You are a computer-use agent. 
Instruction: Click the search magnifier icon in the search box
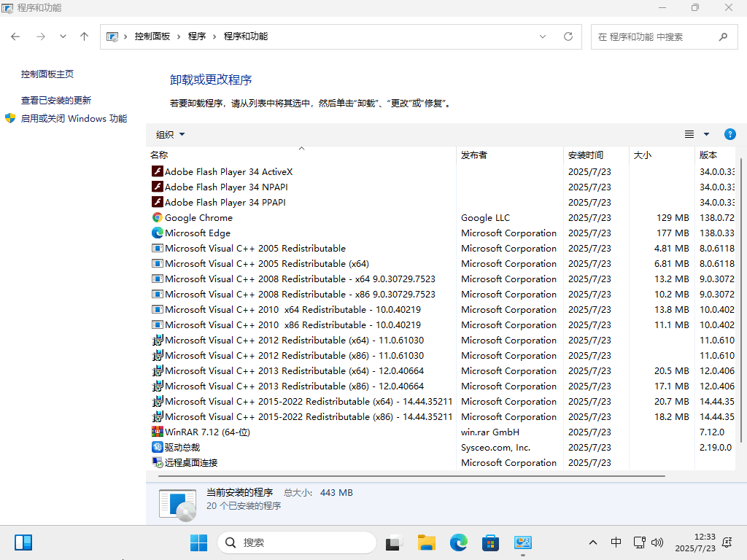point(723,36)
